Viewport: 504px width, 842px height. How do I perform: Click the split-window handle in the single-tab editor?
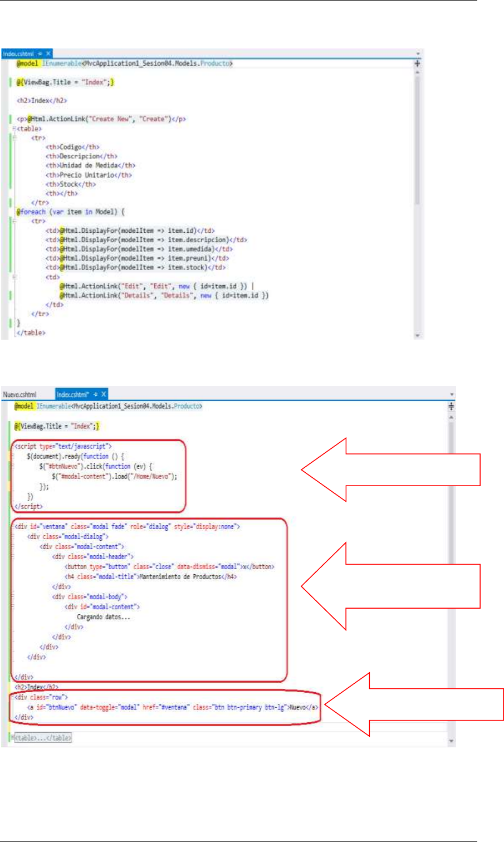pyautogui.click(x=417, y=63)
